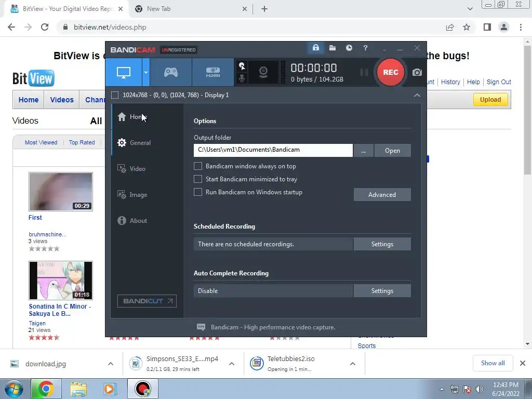532x399 pixels.
Task: Enable Bandicam window always on top
Action: tap(198, 166)
